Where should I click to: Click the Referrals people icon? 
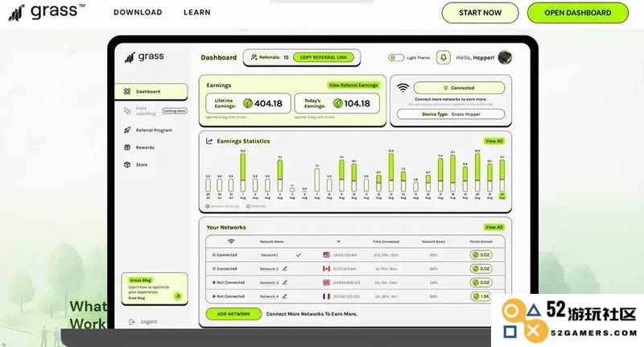coord(254,57)
